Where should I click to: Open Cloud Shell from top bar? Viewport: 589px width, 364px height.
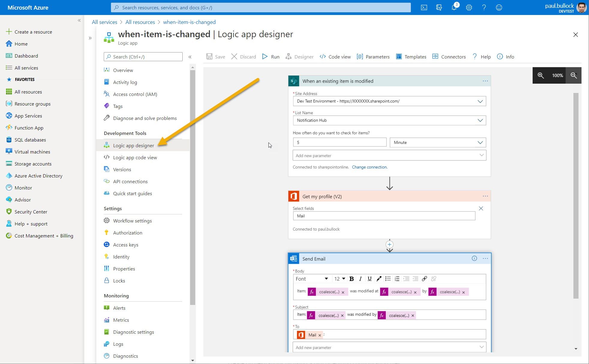pyautogui.click(x=424, y=7)
